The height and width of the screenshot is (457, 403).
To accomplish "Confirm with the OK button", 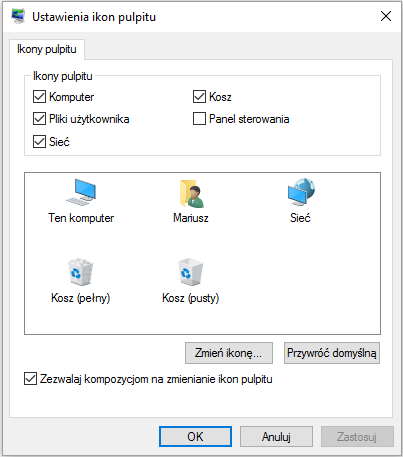I will click(x=195, y=436).
